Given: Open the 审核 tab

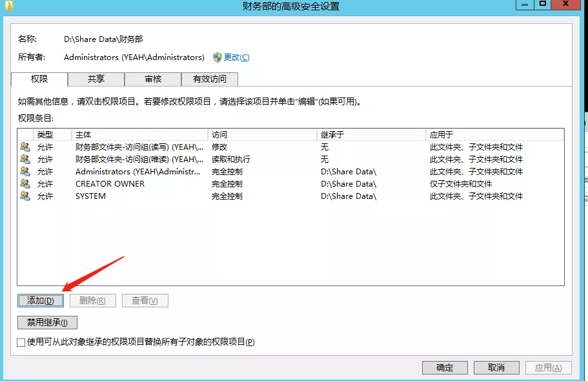Looking at the screenshot, I should tap(153, 79).
